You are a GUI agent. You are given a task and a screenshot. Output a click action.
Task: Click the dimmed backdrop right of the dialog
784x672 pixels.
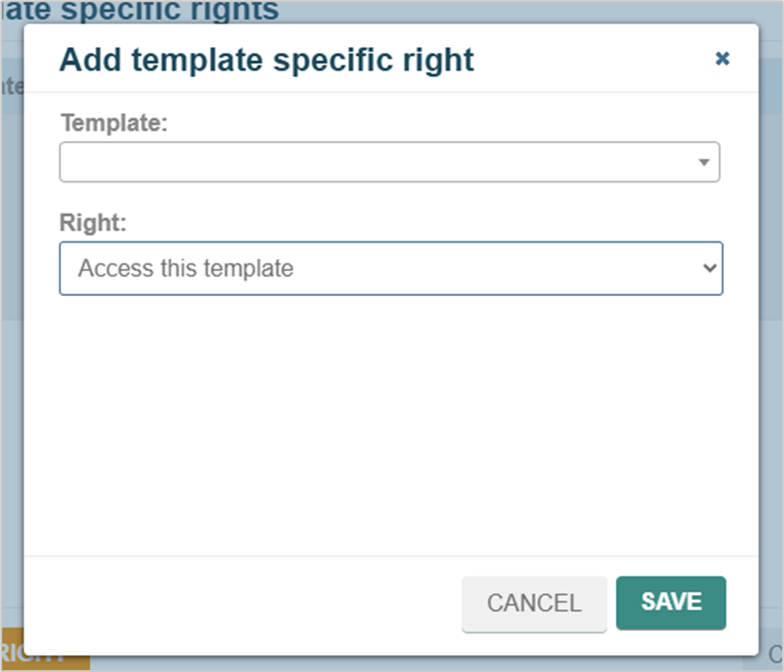(772, 350)
